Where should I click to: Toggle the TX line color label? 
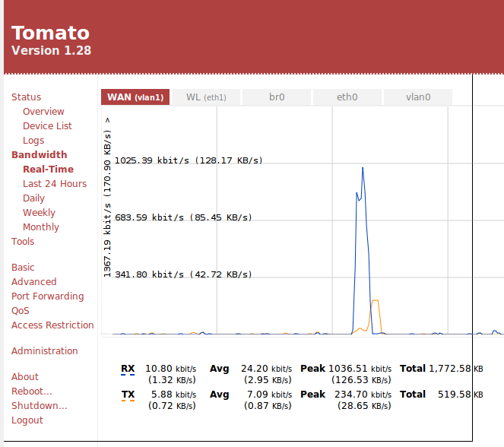coord(128,395)
